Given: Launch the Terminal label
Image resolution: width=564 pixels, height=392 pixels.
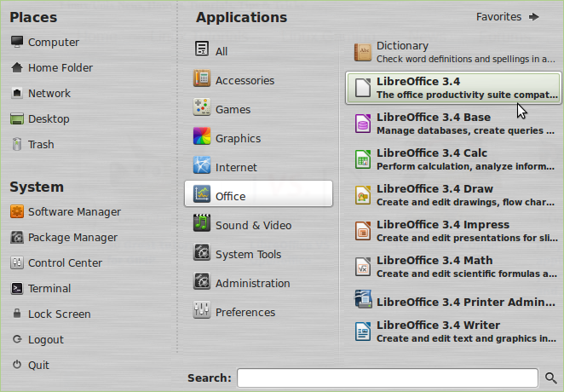Looking at the screenshot, I should pos(49,288).
